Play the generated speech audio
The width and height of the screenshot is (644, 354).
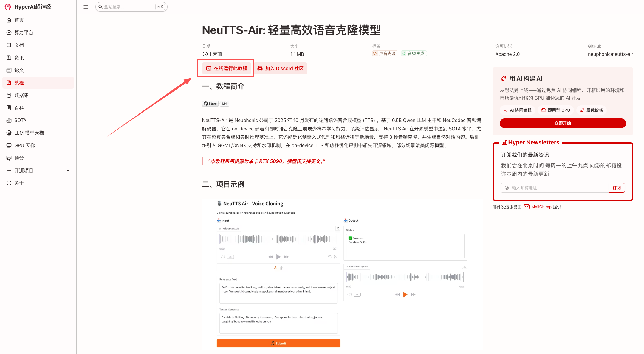pos(405,294)
